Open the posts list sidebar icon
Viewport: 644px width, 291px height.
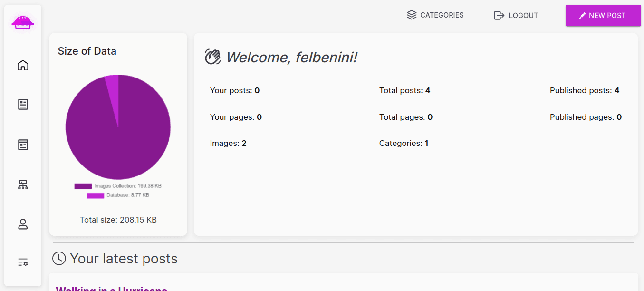coord(23,105)
